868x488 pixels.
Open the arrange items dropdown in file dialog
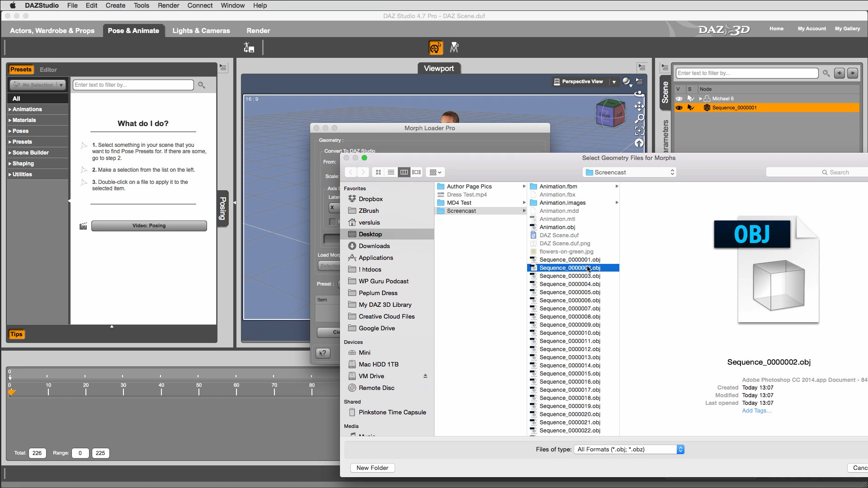(435, 172)
